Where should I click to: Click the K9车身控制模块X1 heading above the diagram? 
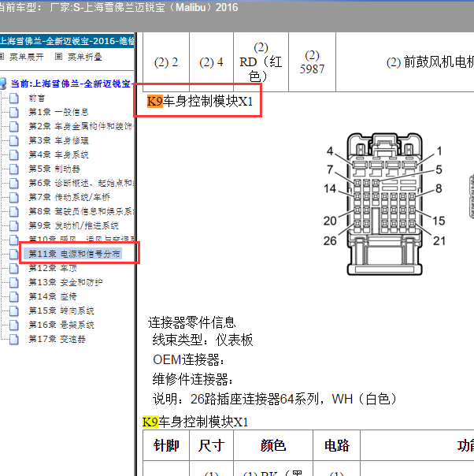[200, 101]
